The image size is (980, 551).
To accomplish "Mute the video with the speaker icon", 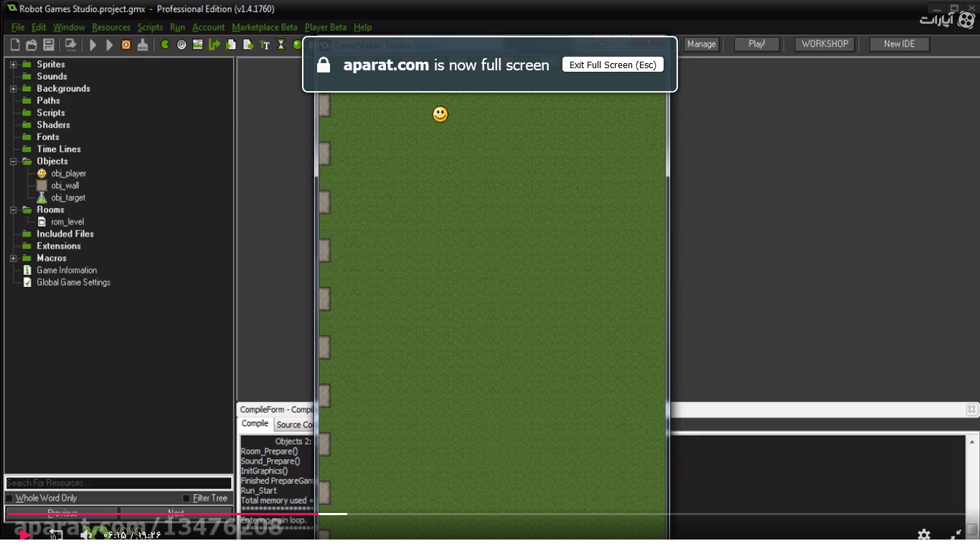I will pos(86,534).
